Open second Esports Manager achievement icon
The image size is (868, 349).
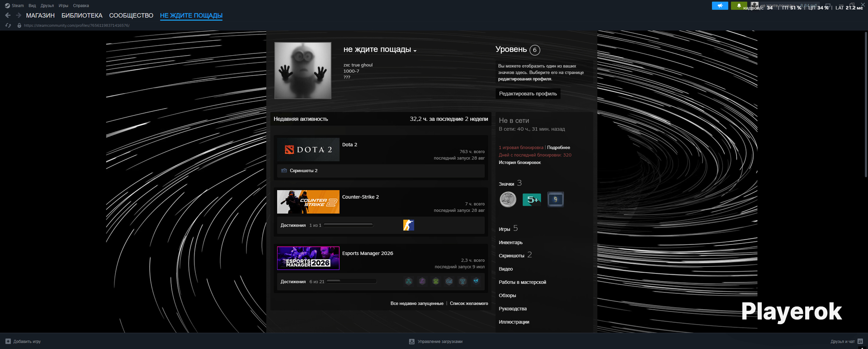[x=422, y=281]
